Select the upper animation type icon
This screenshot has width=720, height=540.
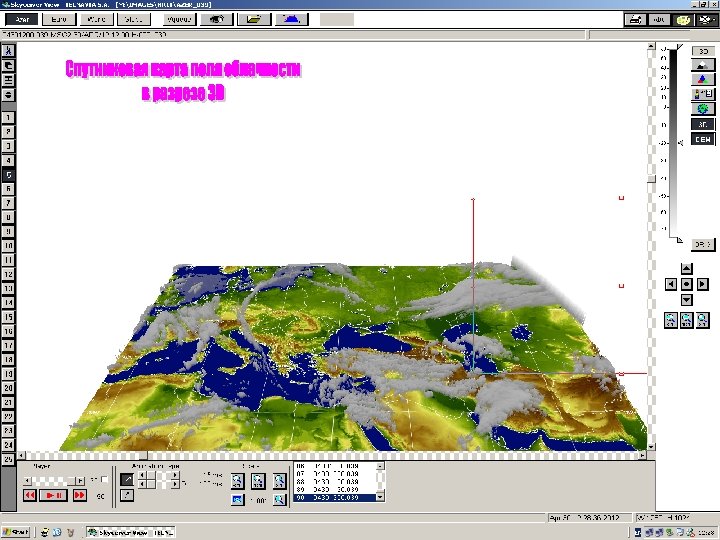click(x=127, y=480)
